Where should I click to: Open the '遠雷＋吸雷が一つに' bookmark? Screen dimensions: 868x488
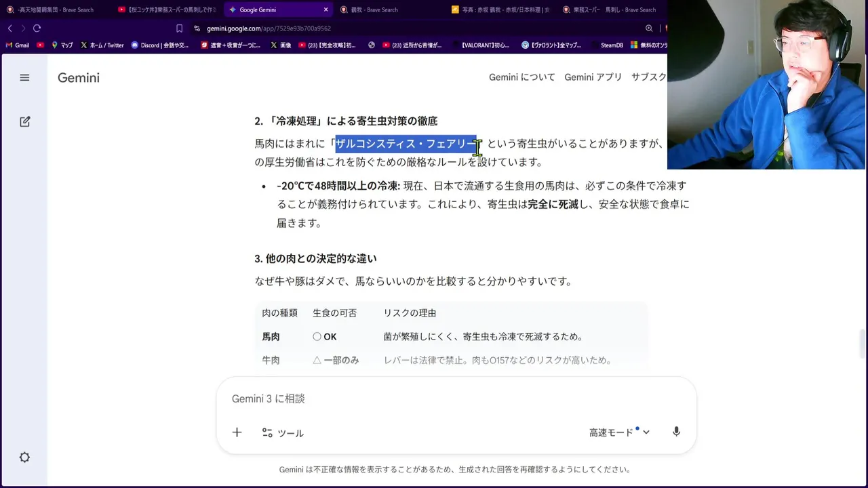coord(231,45)
